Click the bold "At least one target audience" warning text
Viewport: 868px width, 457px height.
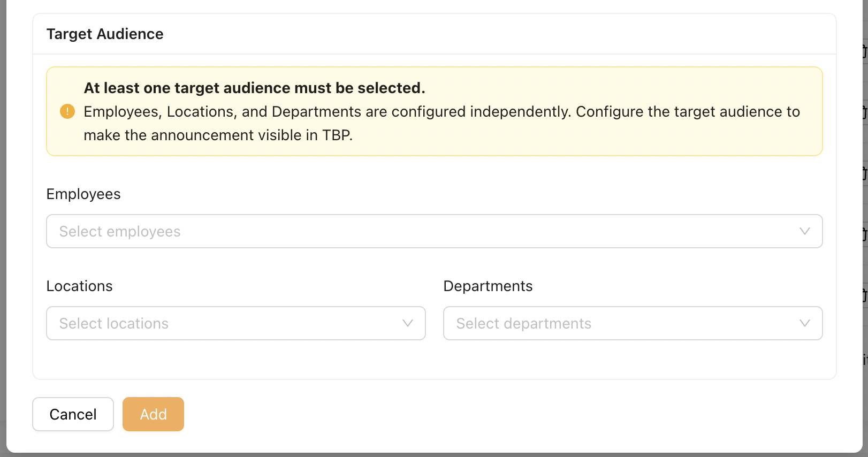[254, 88]
